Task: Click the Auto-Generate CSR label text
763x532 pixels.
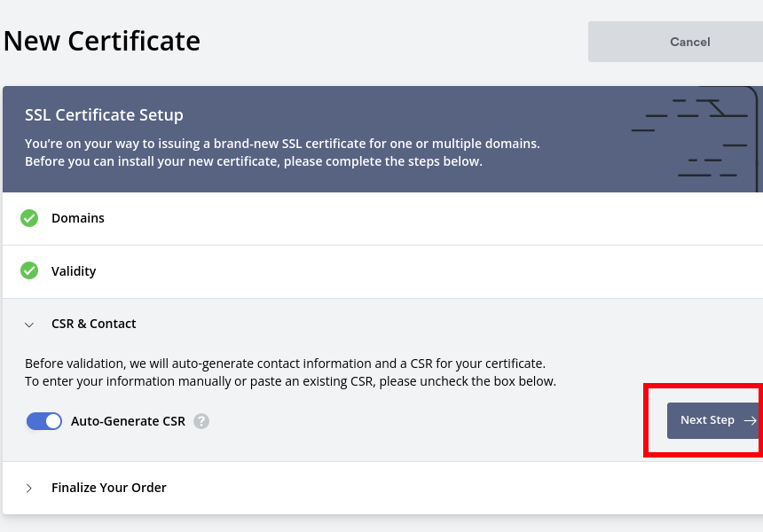Action: coord(128,421)
